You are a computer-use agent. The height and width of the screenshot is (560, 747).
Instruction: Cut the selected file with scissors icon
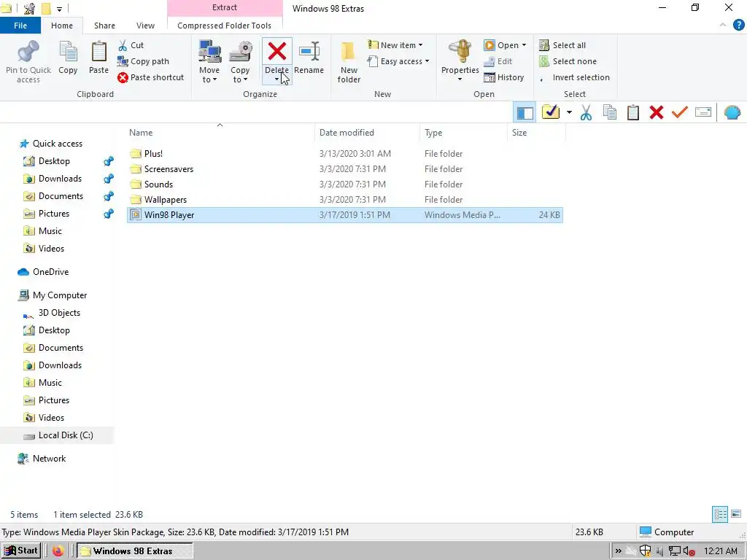tap(131, 45)
